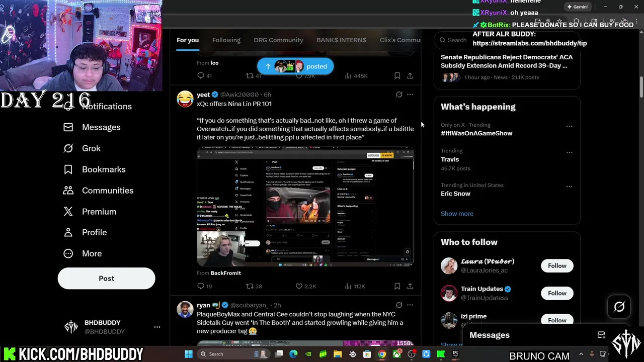This screenshot has height=362, width=644.
Task: Open Grok explain icon on yeet's post
Action: click(x=399, y=95)
